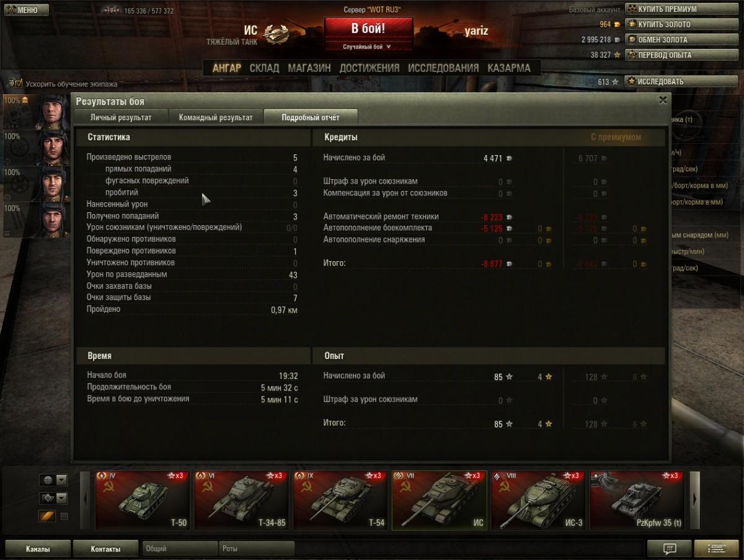744x560 pixels.
Task: Open Роты chat channel tab
Action: 256,549
